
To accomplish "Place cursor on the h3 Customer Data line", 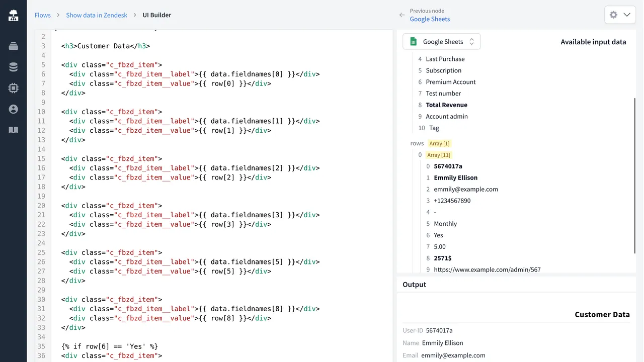I will [x=106, y=46].
